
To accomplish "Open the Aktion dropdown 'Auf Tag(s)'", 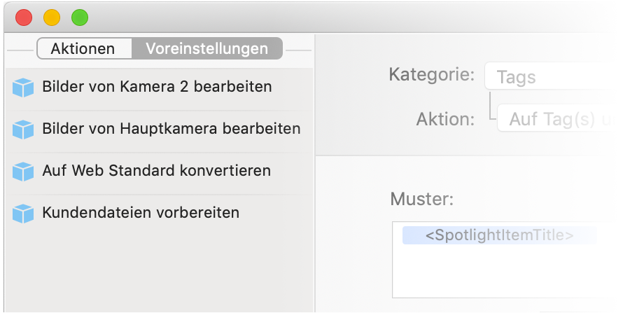I will tap(569, 119).
